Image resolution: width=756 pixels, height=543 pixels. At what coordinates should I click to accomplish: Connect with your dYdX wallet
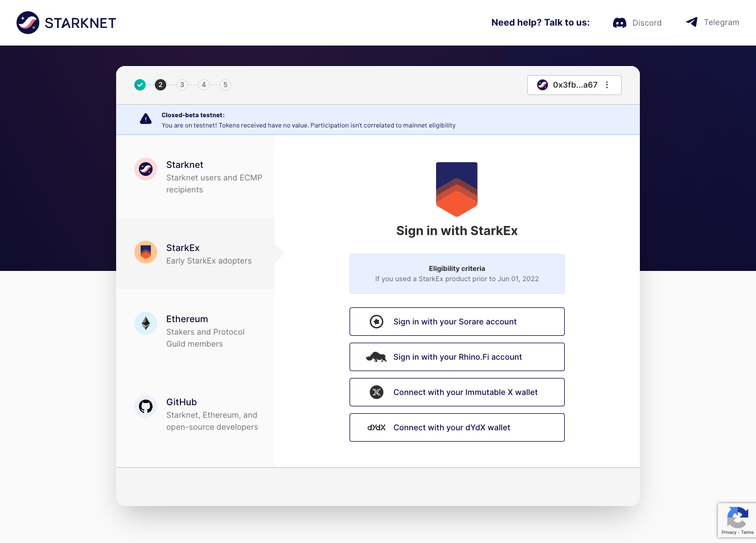tap(457, 427)
